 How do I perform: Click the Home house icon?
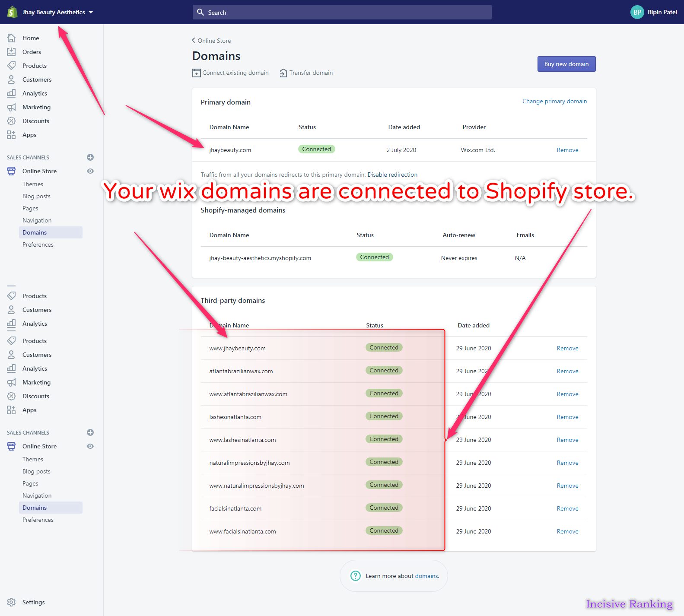12,38
